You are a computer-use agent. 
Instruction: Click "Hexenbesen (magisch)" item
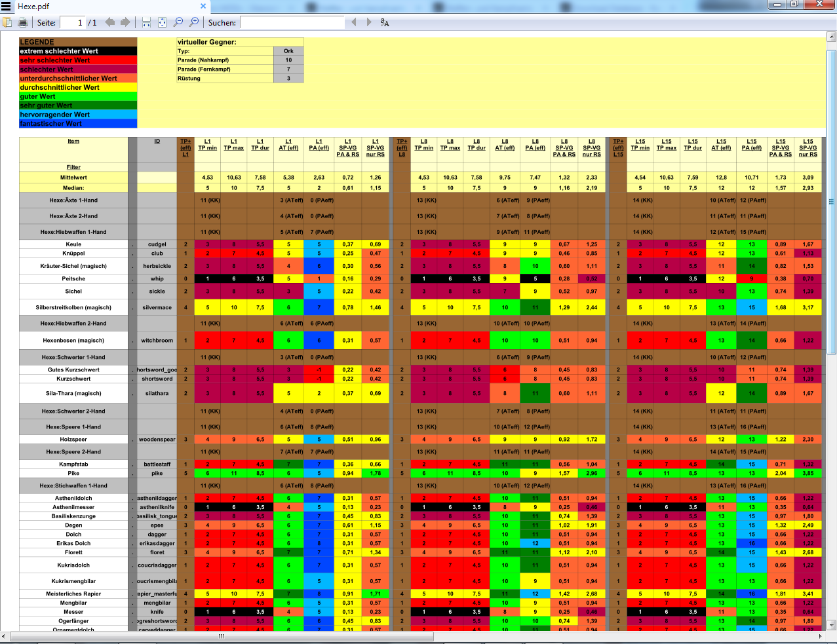73,341
